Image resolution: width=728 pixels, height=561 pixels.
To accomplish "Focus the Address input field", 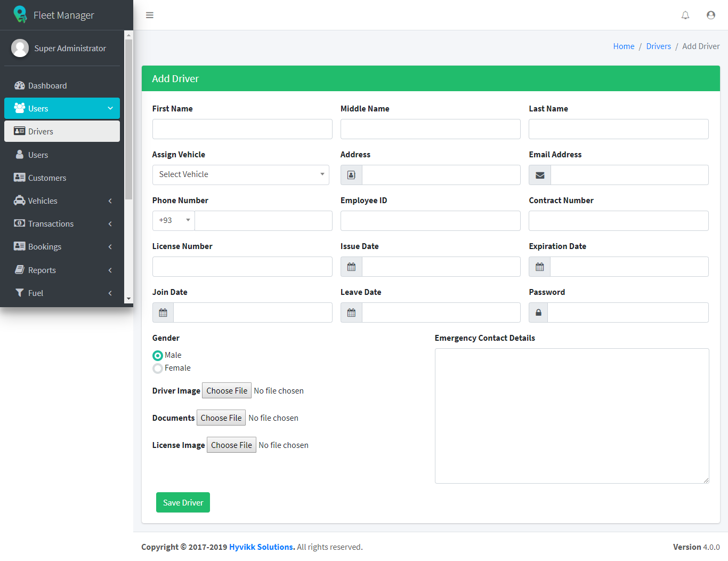I will point(441,175).
